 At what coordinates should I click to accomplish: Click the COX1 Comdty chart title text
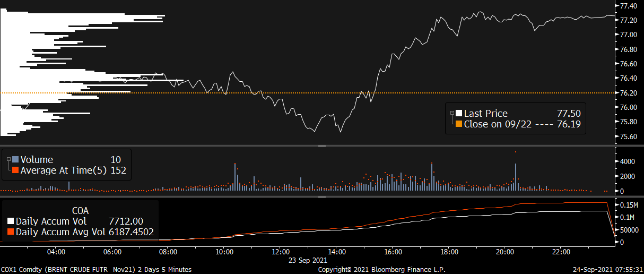coord(97,270)
